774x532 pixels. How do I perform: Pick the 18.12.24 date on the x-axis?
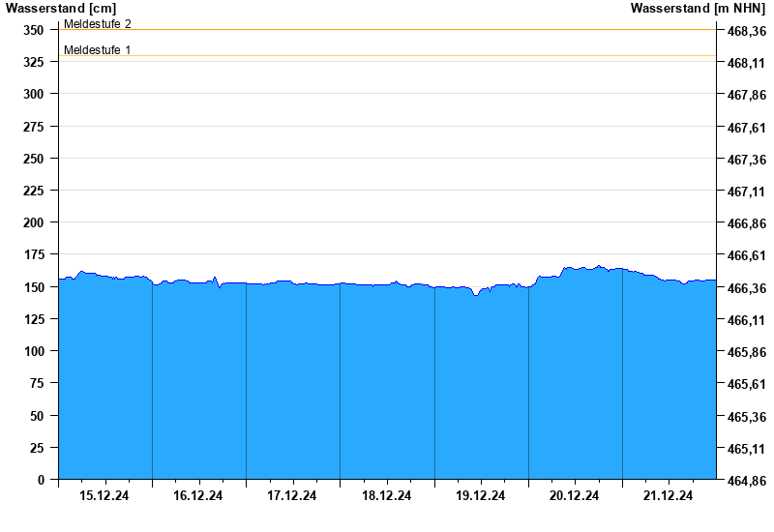coord(387,496)
